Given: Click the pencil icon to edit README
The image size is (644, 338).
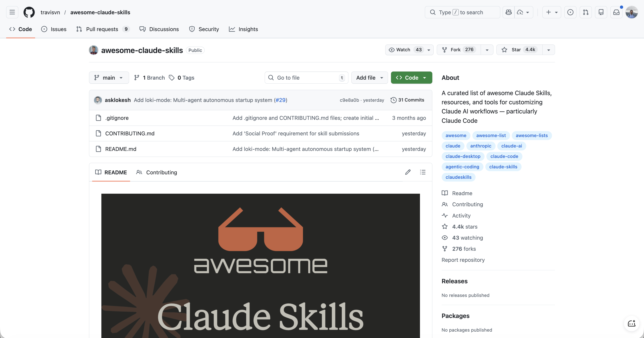Looking at the screenshot, I should pos(408,172).
